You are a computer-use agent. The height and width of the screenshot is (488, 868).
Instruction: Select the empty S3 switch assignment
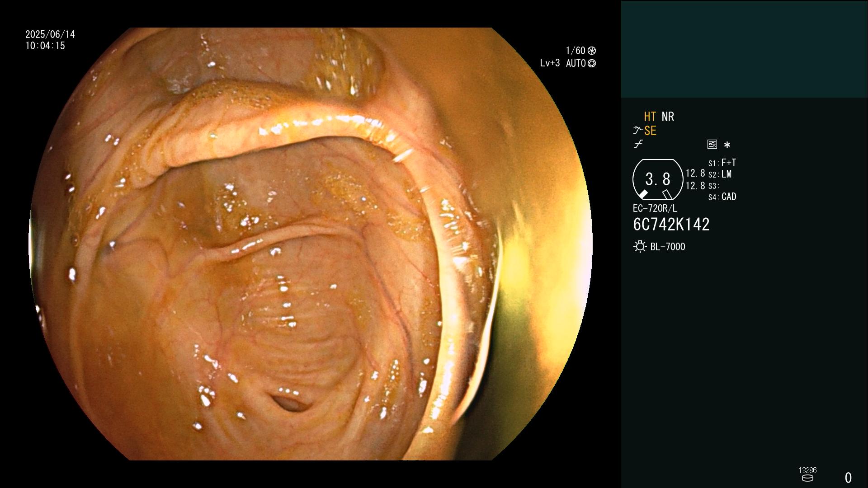click(714, 186)
